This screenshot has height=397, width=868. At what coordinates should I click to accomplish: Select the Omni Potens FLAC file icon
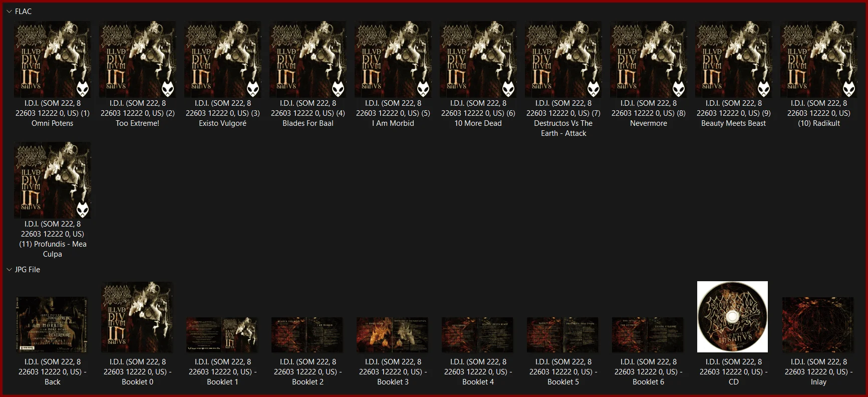53,59
